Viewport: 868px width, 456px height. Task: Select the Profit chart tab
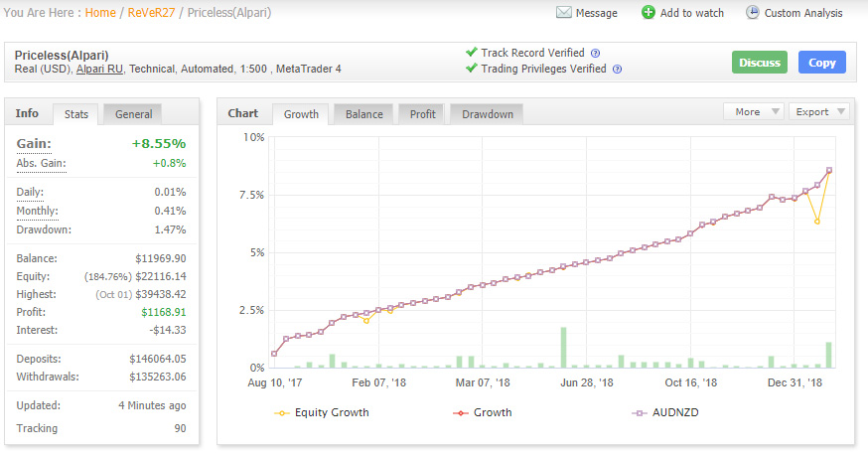422,114
